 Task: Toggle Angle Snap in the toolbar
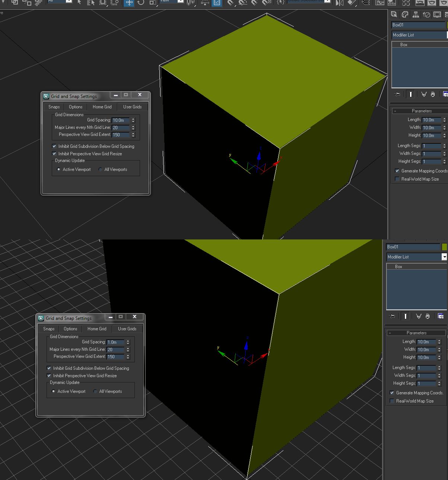(x=243, y=3)
